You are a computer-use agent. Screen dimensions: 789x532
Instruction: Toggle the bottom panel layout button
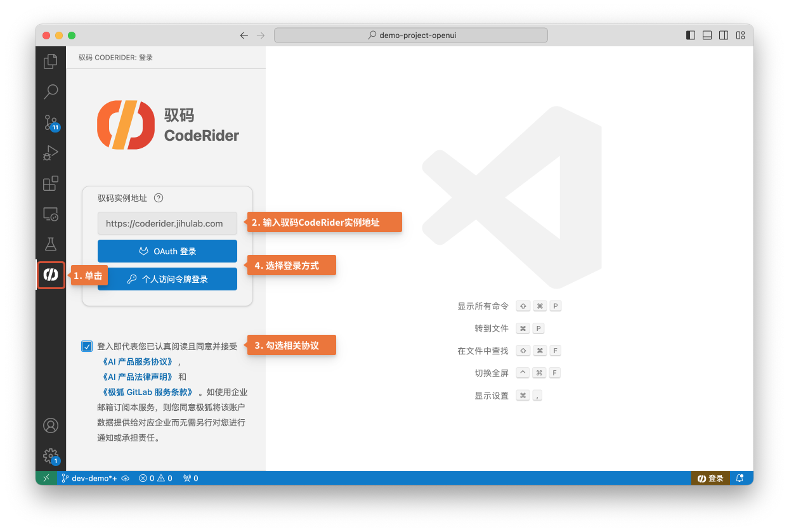707,36
